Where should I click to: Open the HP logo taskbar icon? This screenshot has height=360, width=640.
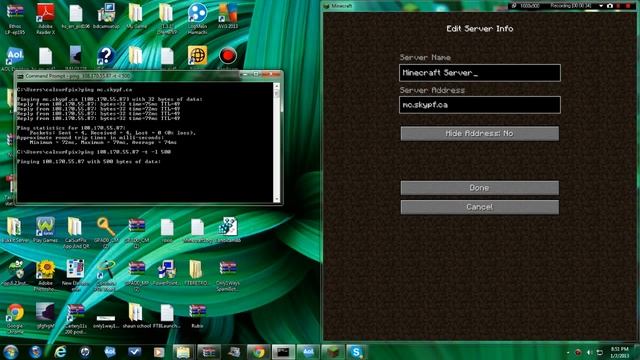85,351
